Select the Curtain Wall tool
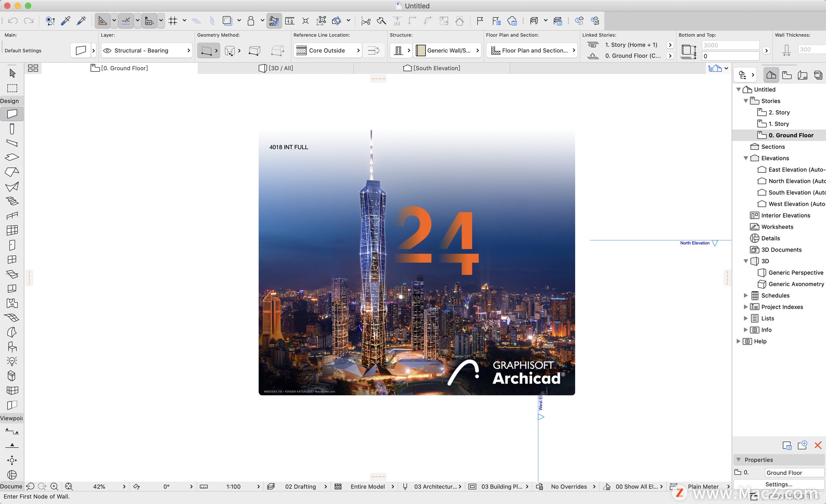 tap(12, 230)
